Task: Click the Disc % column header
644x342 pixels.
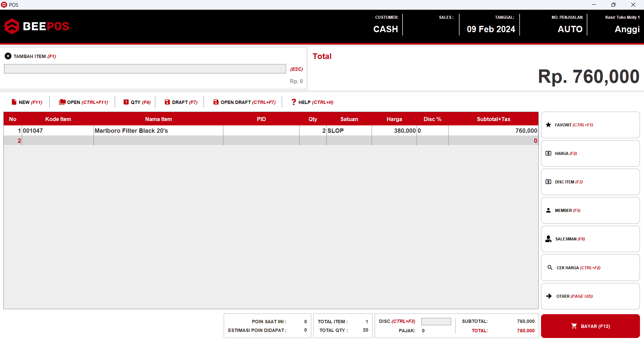Action: tap(432, 119)
